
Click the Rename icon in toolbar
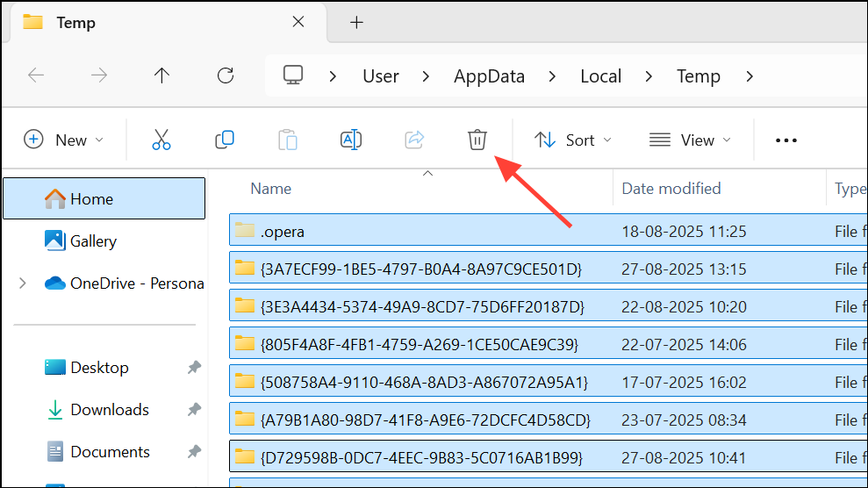(351, 140)
